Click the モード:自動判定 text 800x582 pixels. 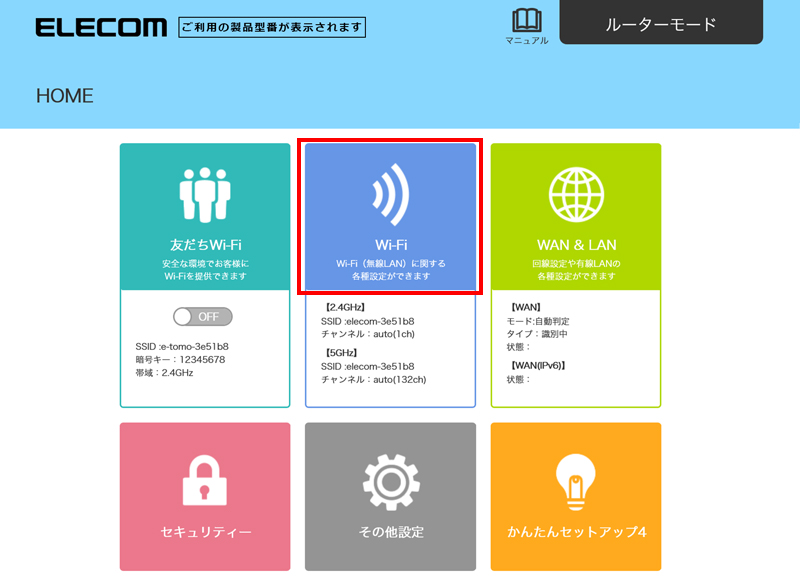538,321
